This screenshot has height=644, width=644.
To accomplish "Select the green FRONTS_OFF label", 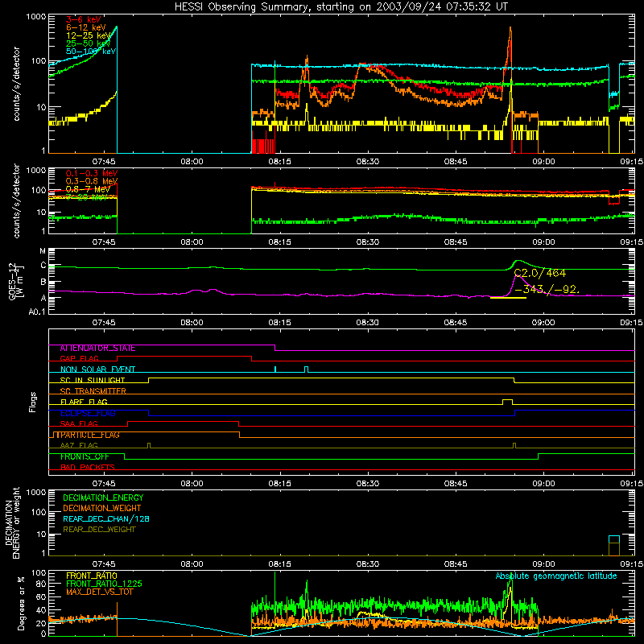I will click(85, 456).
